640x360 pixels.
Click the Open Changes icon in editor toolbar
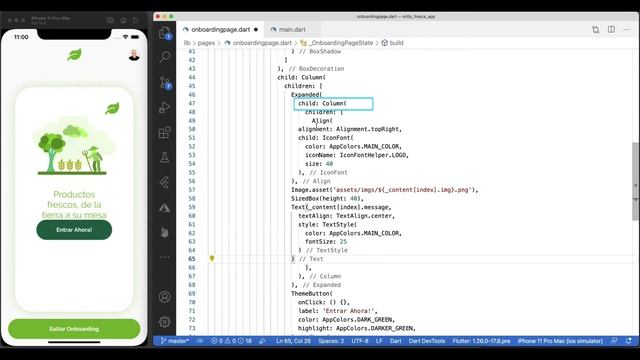click(x=596, y=29)
